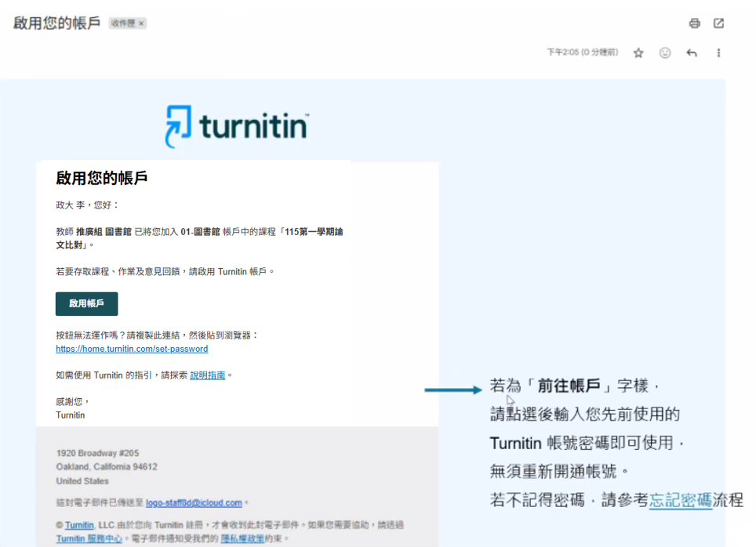
Task: Open email in new window icon
Action: pos(718,24)
